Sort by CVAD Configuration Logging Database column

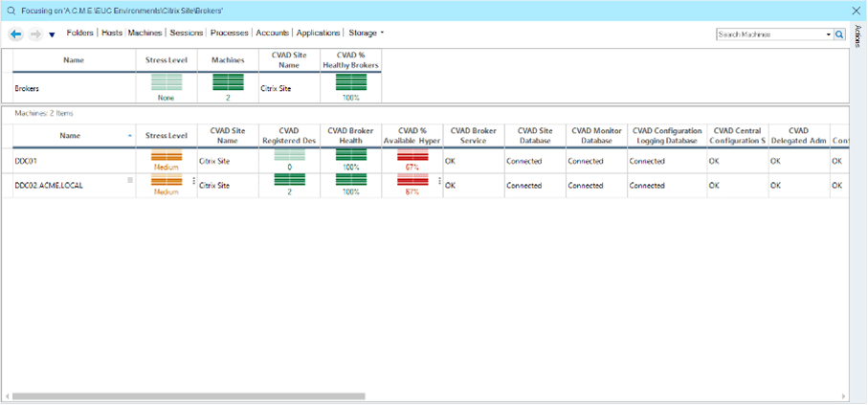tap(667, 136)
